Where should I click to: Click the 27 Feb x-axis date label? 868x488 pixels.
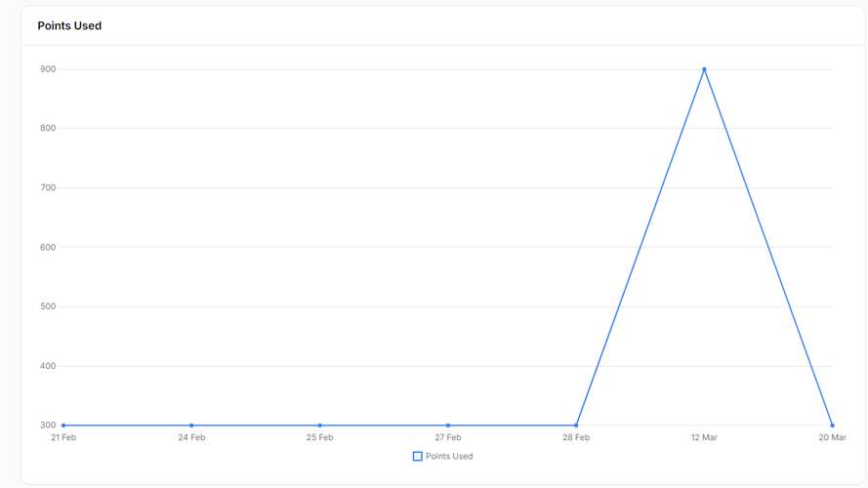(448, 437)
